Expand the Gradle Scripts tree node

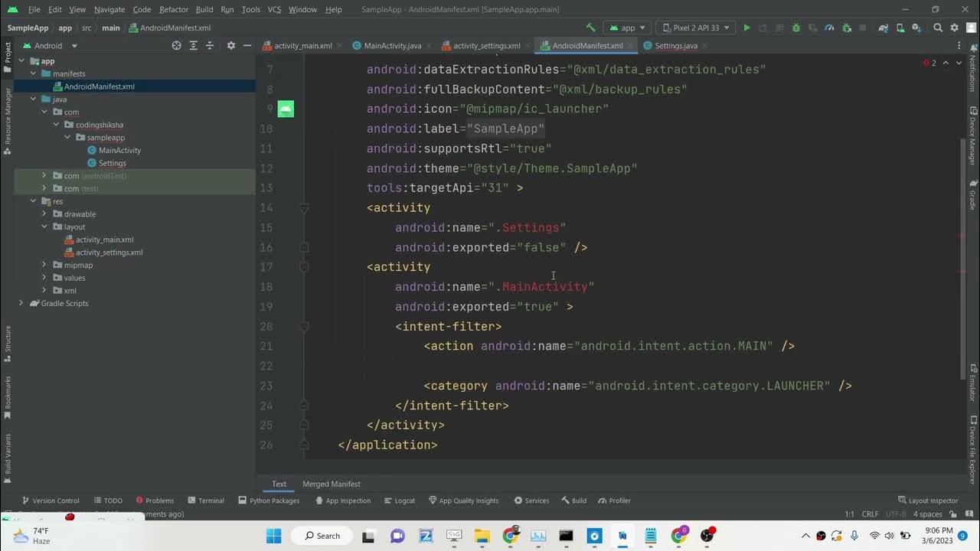pos(21,303)
